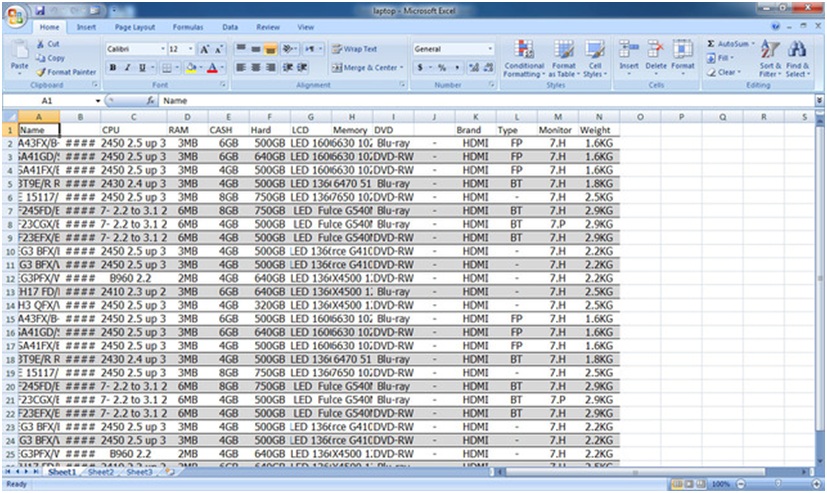Increase indent in Alignment group
This screenshot has width=827, height=493.
[x=302, y=67]
